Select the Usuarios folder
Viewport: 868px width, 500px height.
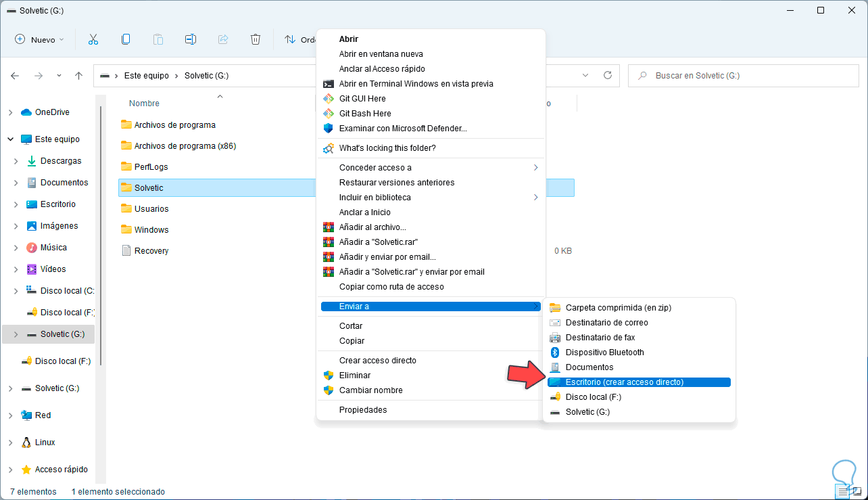[x=151, y=208]
